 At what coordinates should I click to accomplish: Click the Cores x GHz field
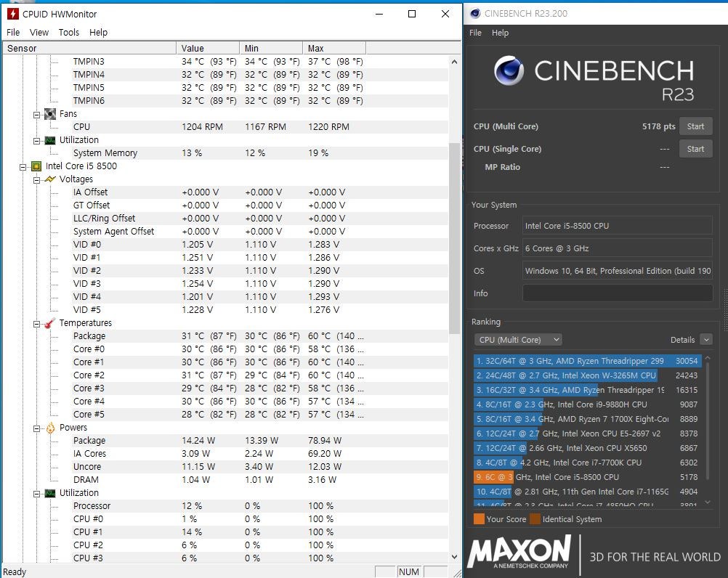[618, 248]
